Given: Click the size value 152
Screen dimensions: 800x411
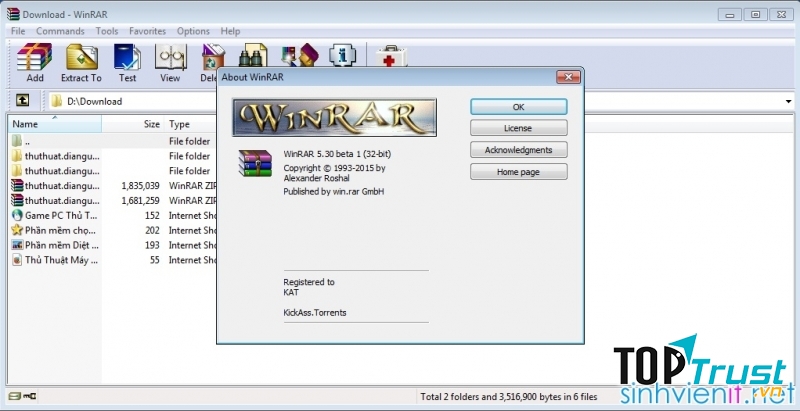Looking at the screenshot, I should coord(152,215).
